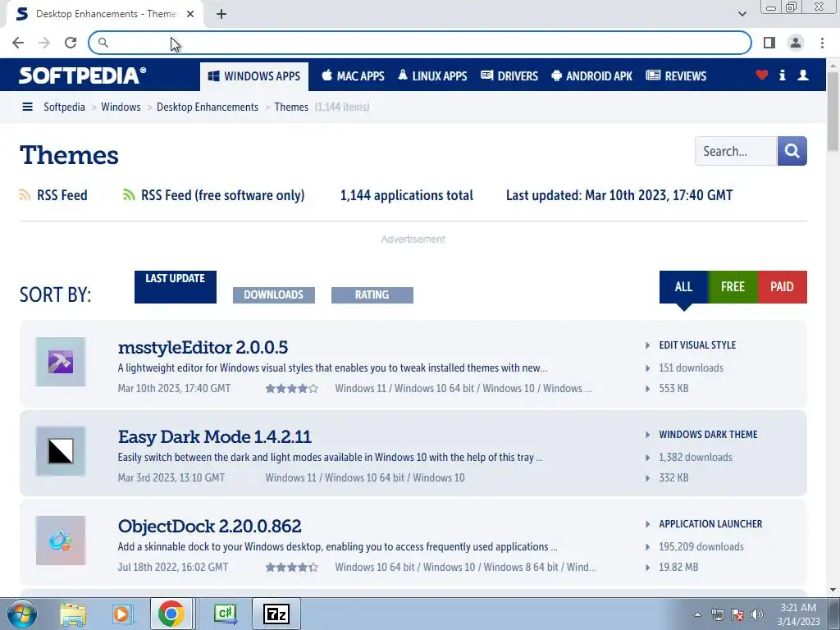Click the orange RSS Feed icon
840x630 pixels.
tap(25, 195)
